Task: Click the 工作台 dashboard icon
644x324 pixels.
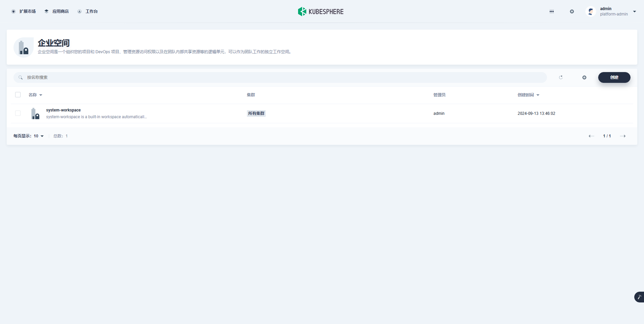Action: [79, 11]
